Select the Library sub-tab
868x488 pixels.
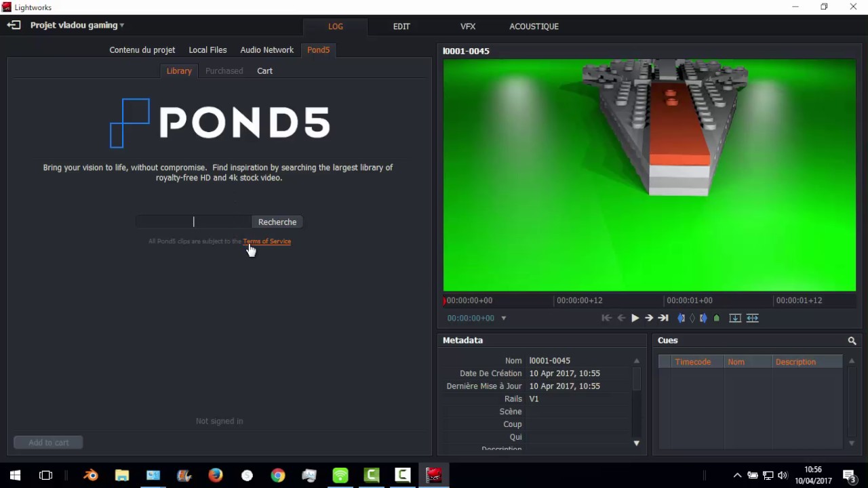point(179,71)
